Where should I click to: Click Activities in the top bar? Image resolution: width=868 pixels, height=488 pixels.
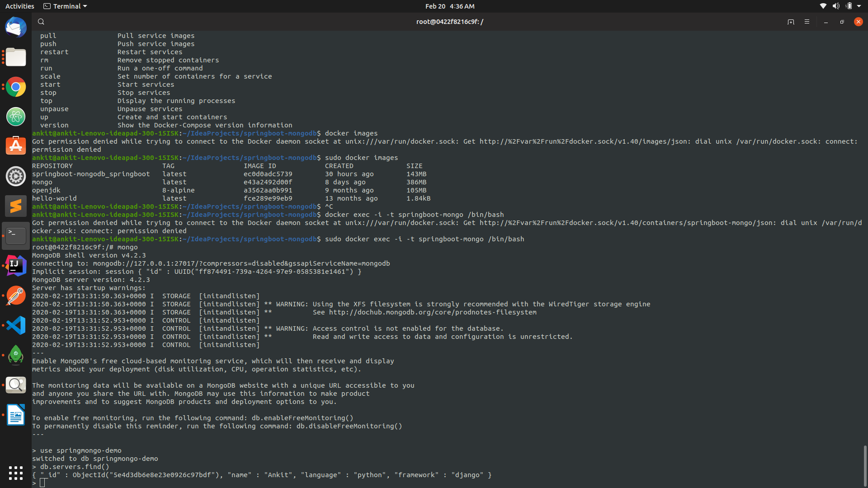(19, 6)
